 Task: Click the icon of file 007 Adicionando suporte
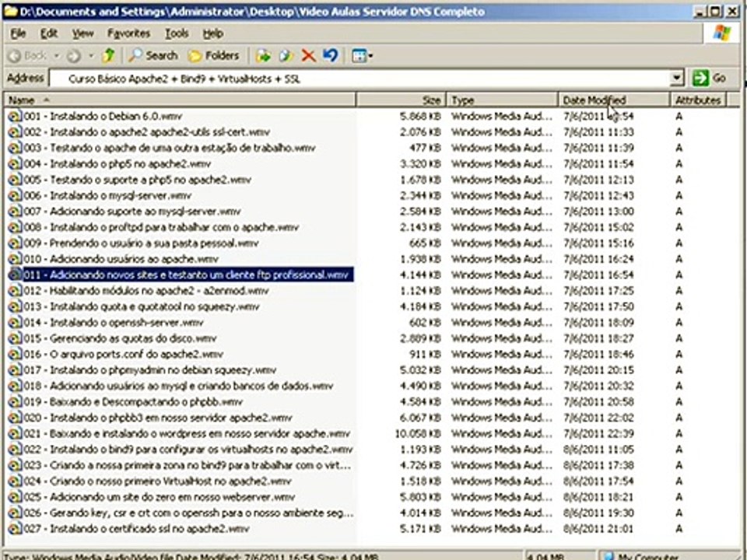click(x=15, y=212)
